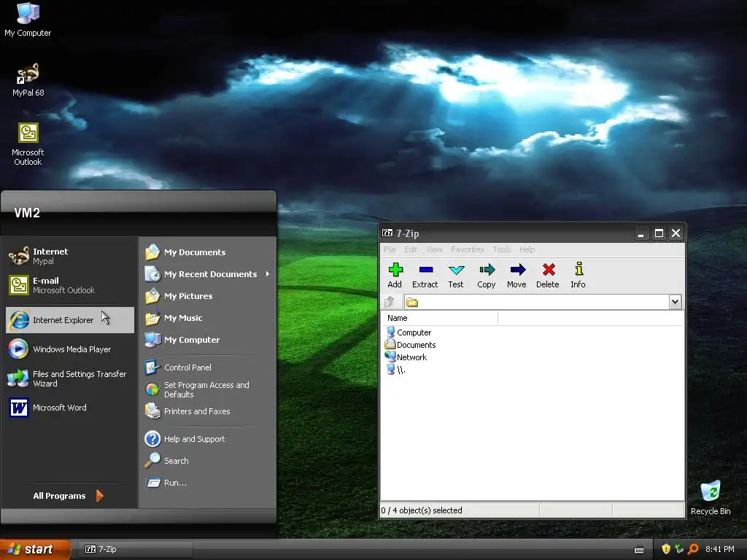Viewport: 747px width, 560px height.
Task: Open Search from Start menu
Action: pos(208,461)
